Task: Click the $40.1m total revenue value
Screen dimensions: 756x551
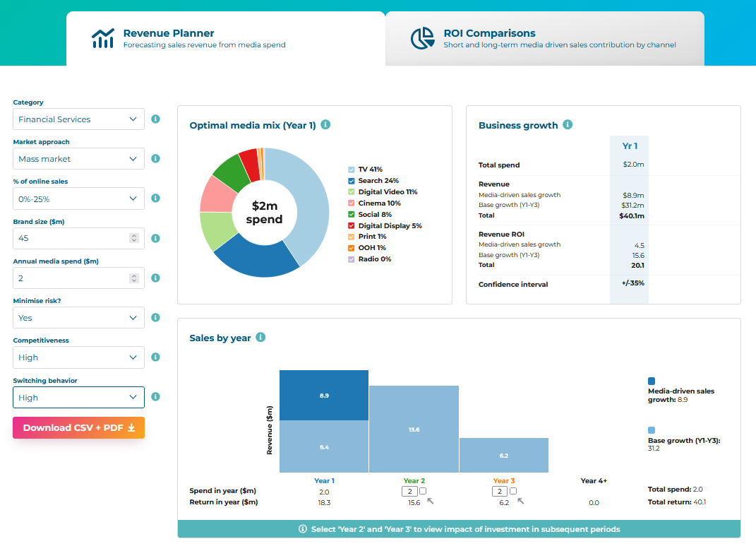Action: coord(632,215)
